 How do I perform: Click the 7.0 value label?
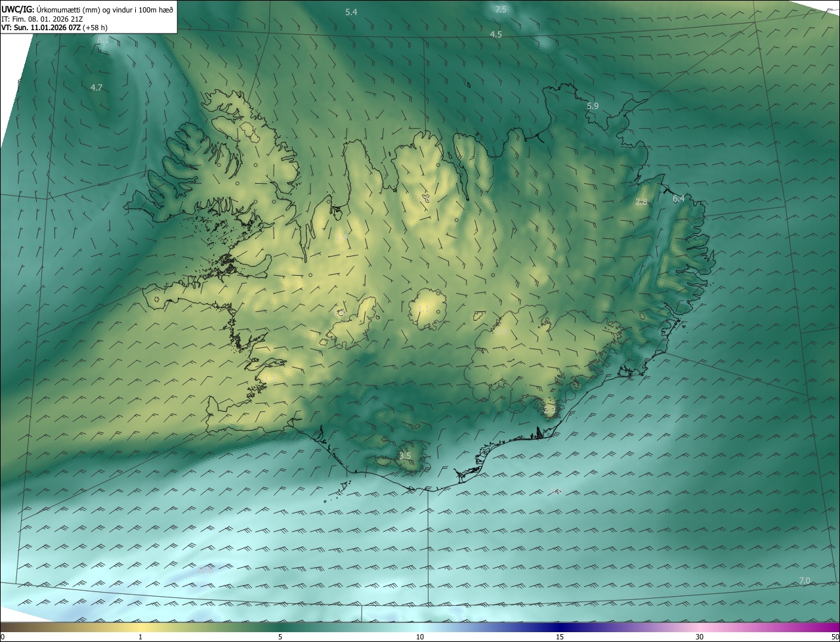805,580
